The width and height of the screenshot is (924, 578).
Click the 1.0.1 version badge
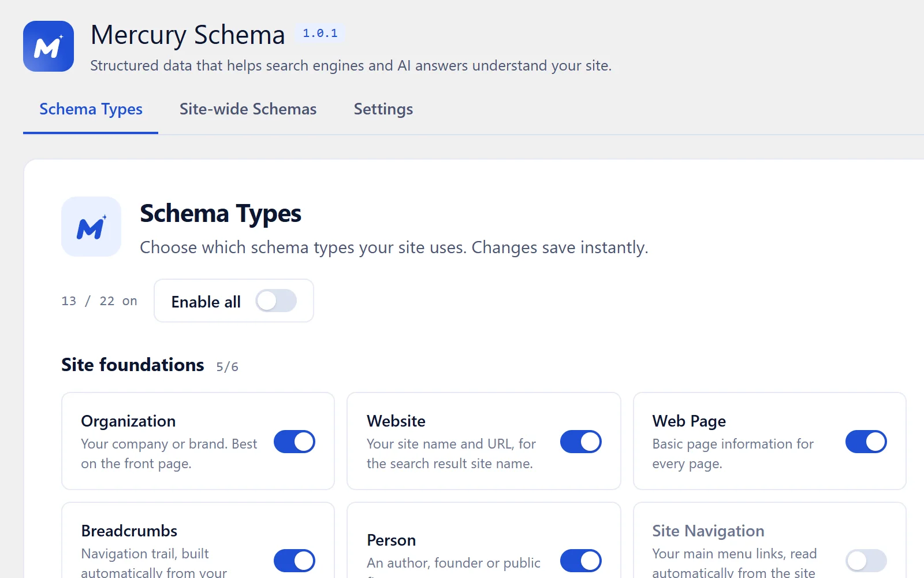pos(320,33)
